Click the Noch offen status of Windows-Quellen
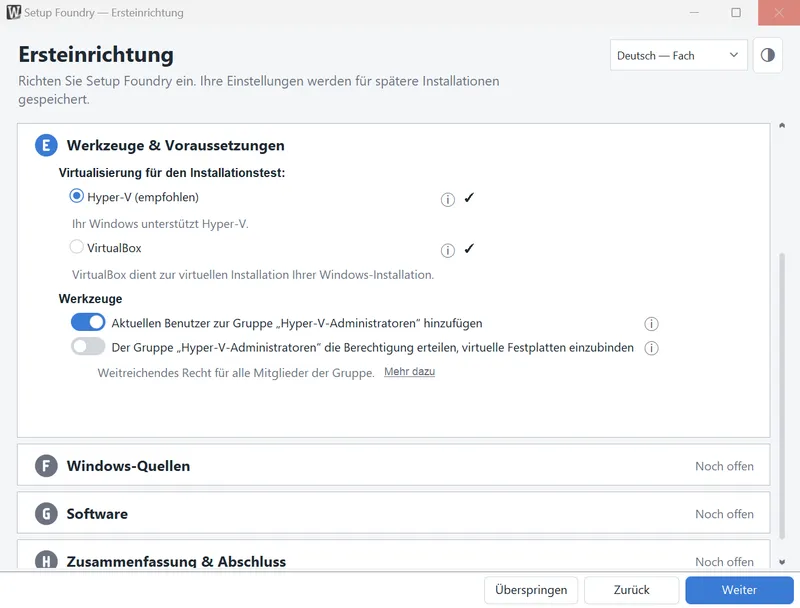This screenshot has width=800, height=608. [724, 466]
